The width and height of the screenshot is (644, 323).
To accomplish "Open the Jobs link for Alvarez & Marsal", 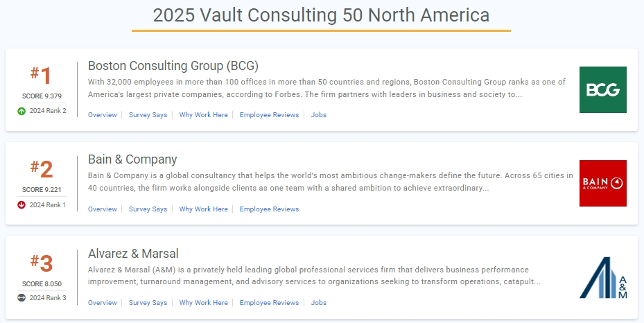I will point(319,302).
